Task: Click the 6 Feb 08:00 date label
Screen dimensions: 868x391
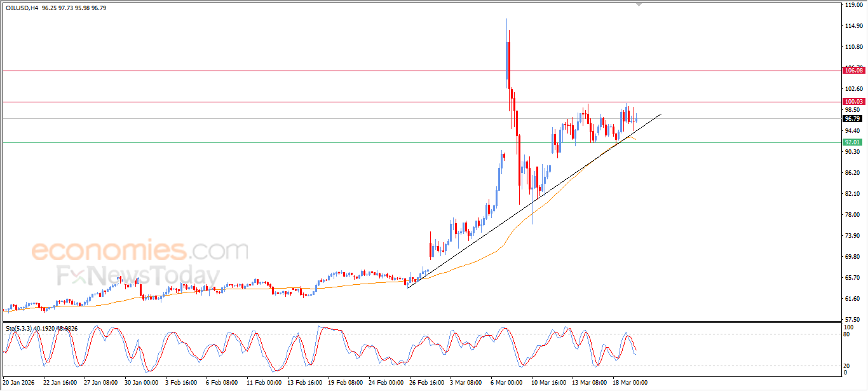Action: (223, 383)
